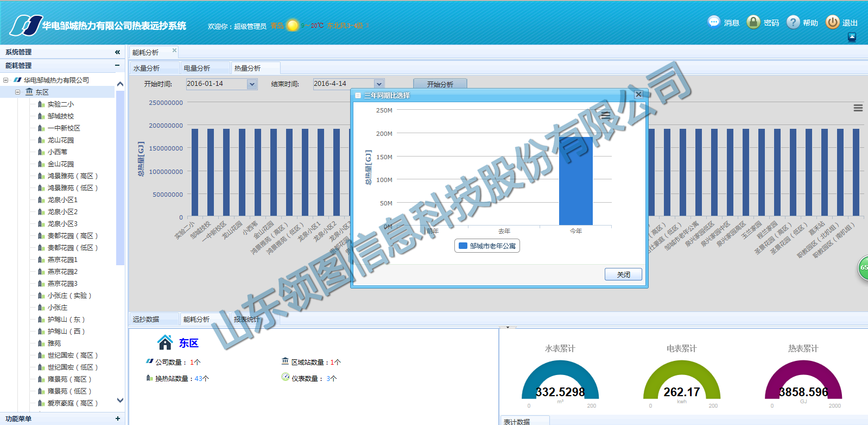Collapse the left sidebar with the double arrow

click(117, 52)
